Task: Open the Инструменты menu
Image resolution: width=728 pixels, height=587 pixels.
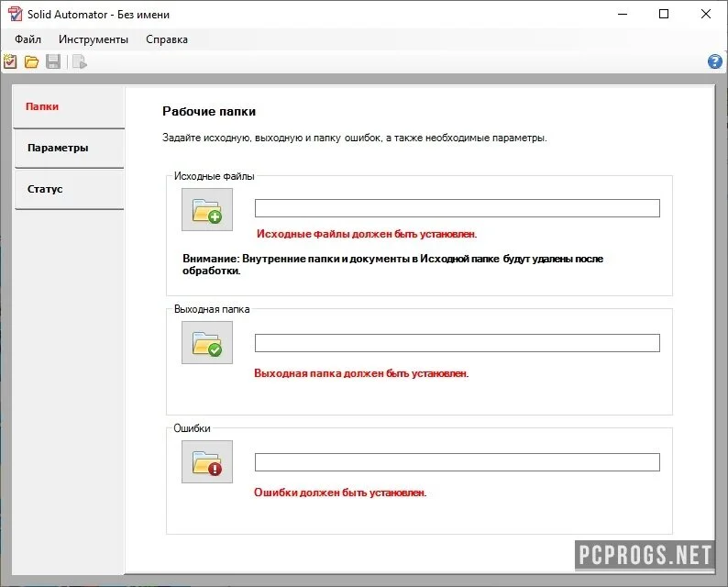Action: click(94, 39)
